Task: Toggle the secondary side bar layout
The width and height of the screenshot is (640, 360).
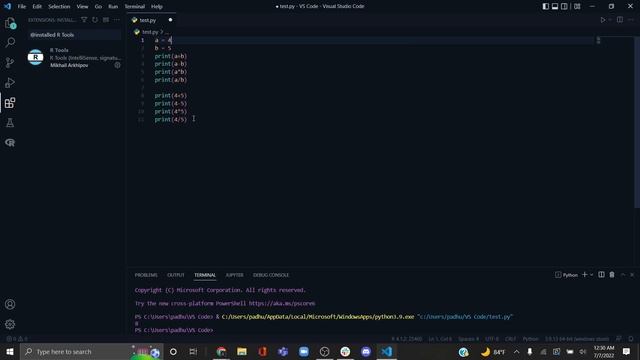Action: [564, 6]
